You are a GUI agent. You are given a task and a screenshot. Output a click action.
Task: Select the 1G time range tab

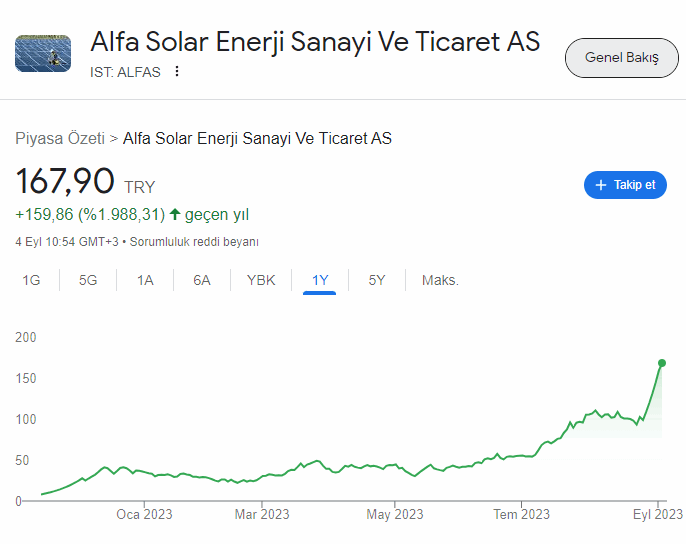[x=31, y=280]
